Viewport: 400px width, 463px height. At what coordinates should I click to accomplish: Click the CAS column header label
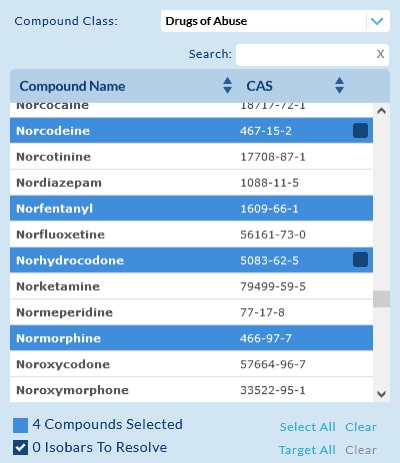[259, 86]
